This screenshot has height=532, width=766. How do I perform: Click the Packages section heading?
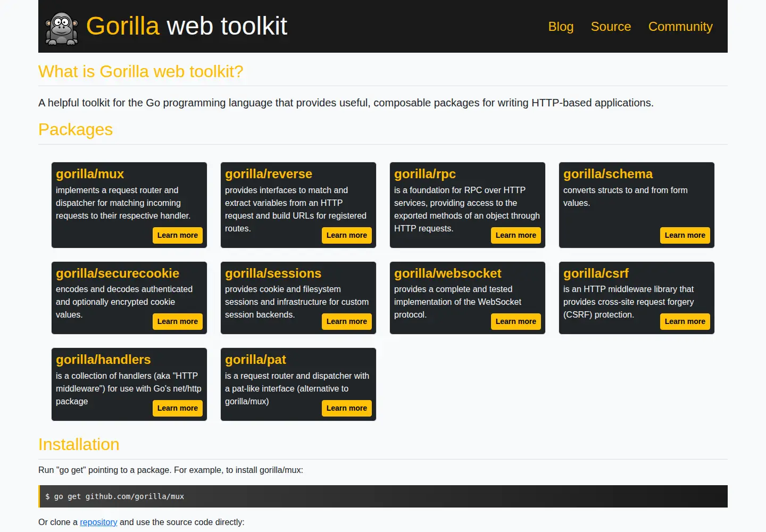[x=76, y=129]
